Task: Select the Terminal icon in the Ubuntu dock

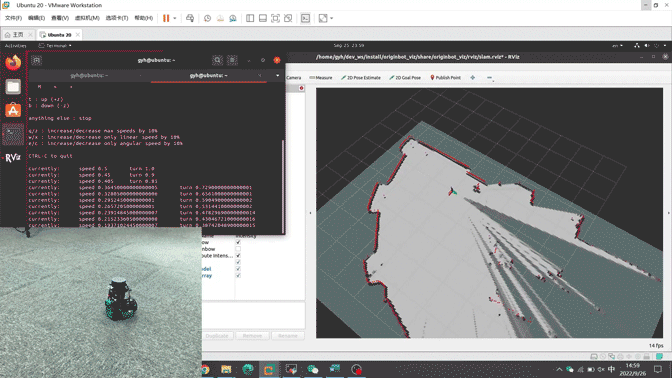Action: point(13,134)
